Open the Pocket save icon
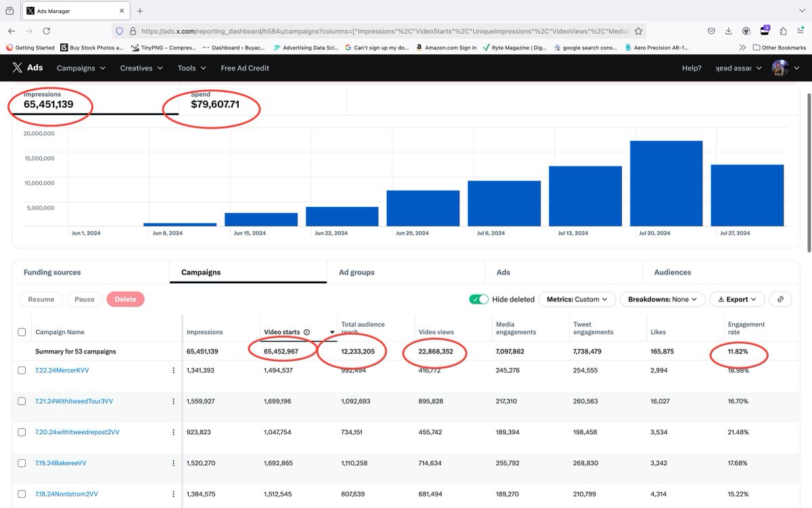Screen dimensions: 812x508 click(x=711, y=30)
